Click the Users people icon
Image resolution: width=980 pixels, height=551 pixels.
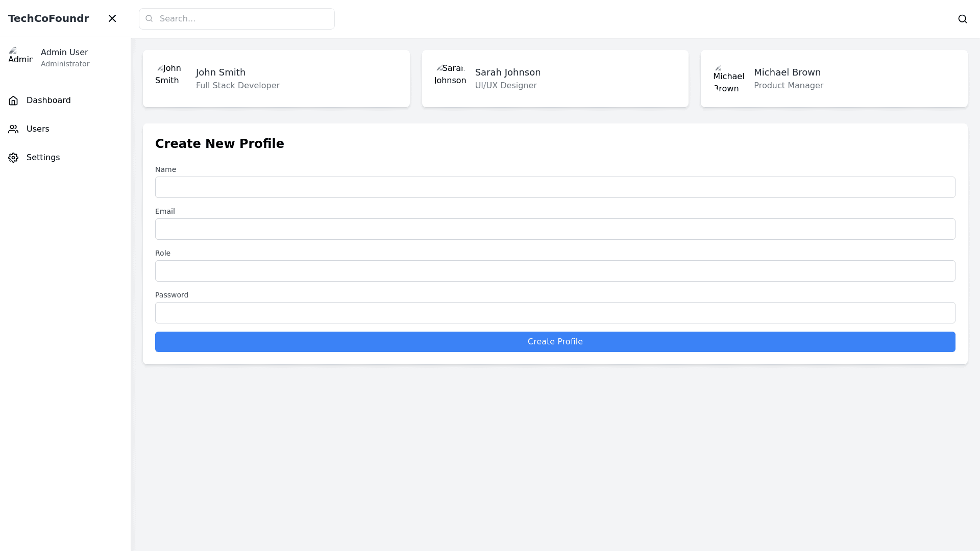click(x=13, y=129)
